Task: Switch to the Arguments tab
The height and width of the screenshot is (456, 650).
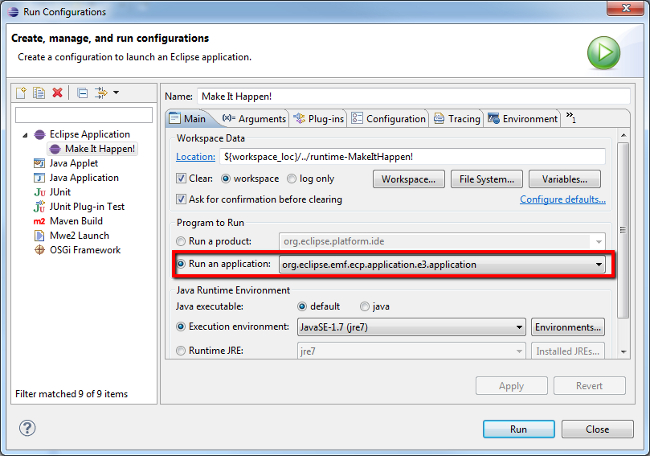Action: click(254, 119)
